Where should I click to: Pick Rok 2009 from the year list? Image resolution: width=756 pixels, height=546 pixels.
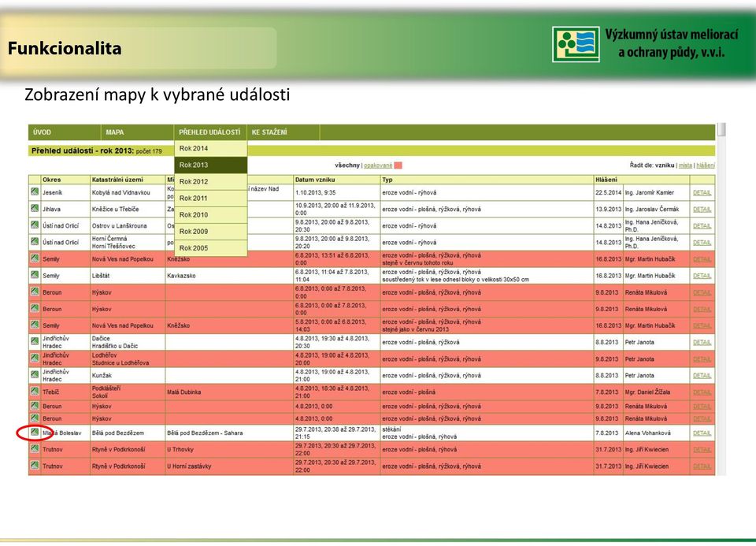click(211, 232)
